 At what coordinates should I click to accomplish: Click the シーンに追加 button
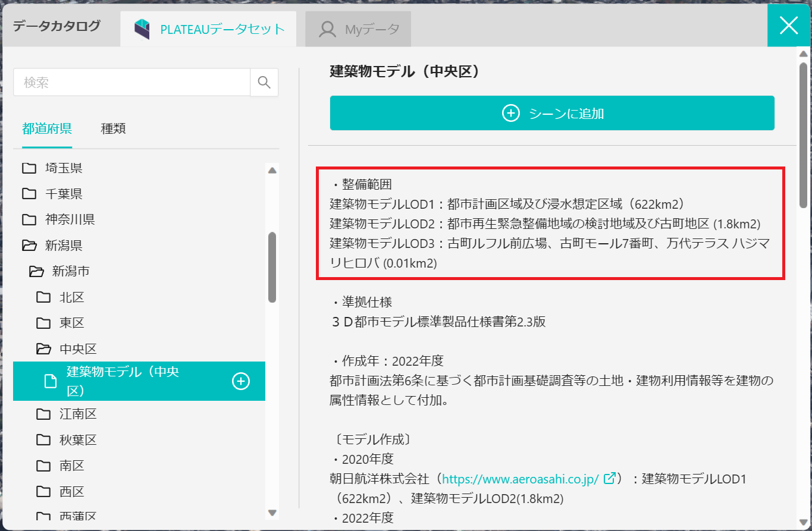click(x=551, y=112)
